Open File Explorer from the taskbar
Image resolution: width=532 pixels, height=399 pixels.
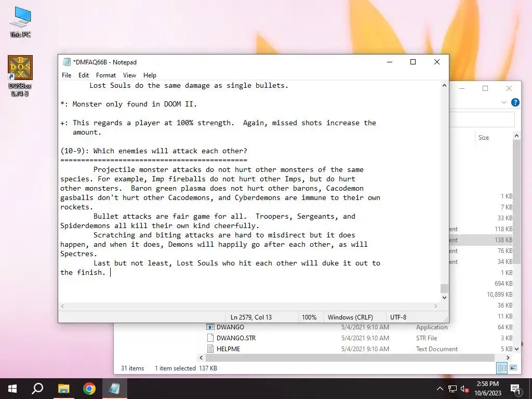(x=63, y=389)
